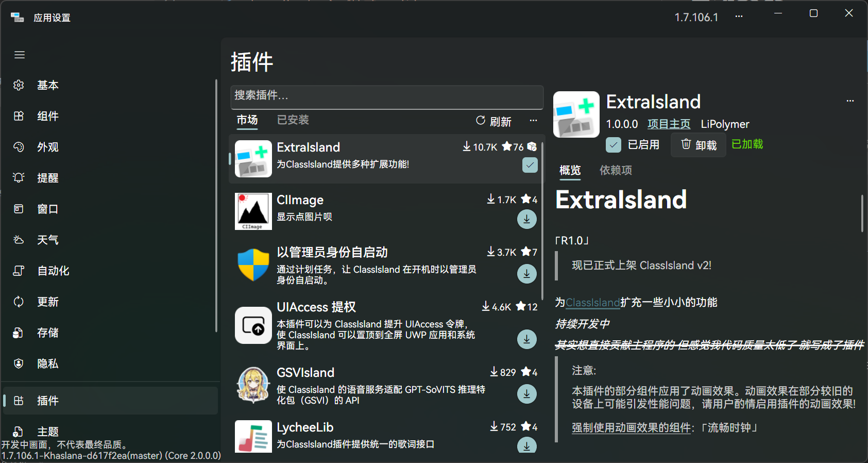Open the 强制使用动画效果的组件 link

point(631,428)
